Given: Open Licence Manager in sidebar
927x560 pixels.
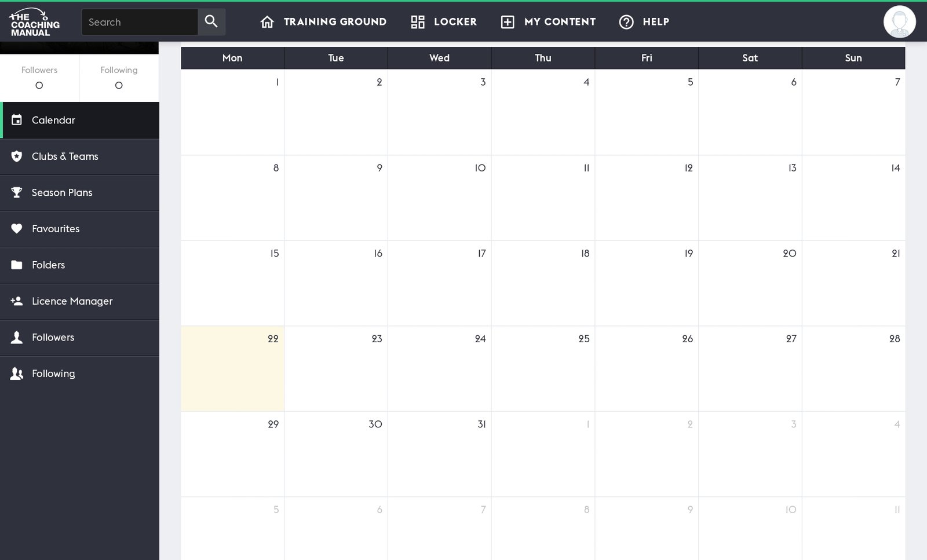Looking at the screenshot, I should coord(79,302).
